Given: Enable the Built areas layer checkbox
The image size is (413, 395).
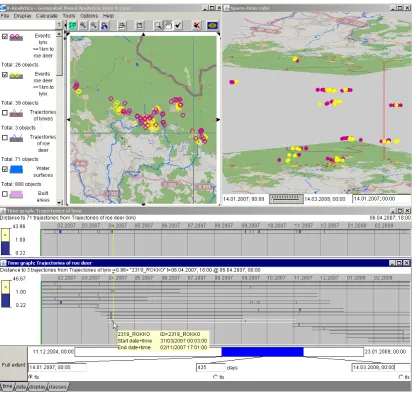Looking at the screenshot, I should pyautogui.click(x=5, y=194).
